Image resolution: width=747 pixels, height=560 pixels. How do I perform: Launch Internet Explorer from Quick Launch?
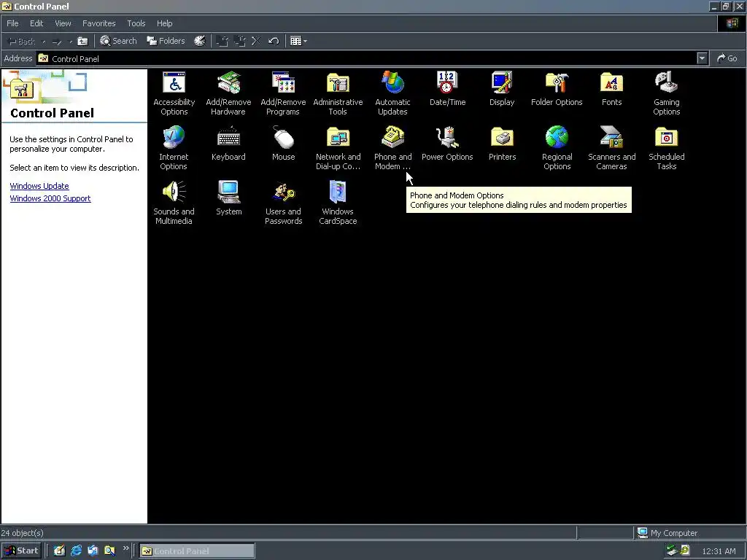coord(76,551)
